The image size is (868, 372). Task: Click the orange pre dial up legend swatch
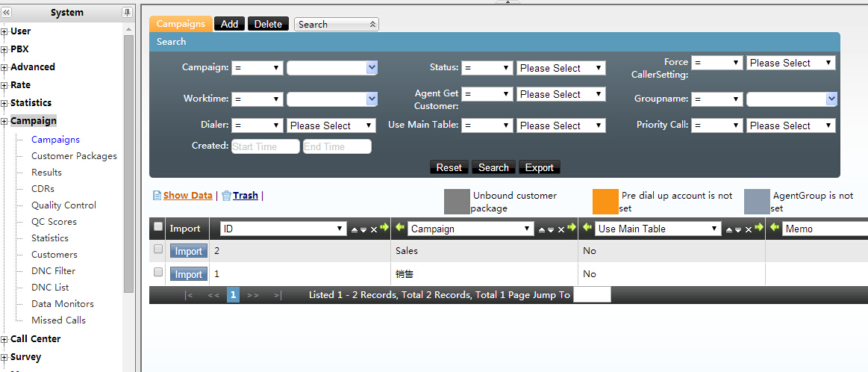[x=605, y=202]
